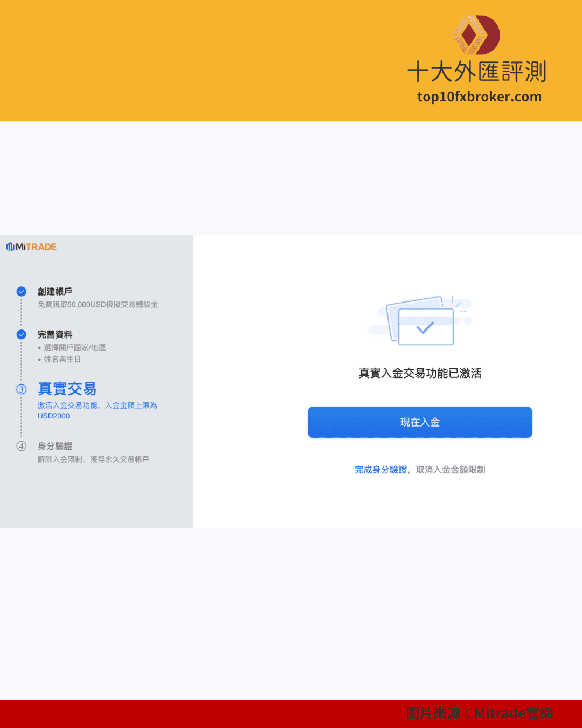The height and width of the screenshot is (728, 582).
Task: Click the blue checkmark beside 創建帳戶
Action: (21, 291)
